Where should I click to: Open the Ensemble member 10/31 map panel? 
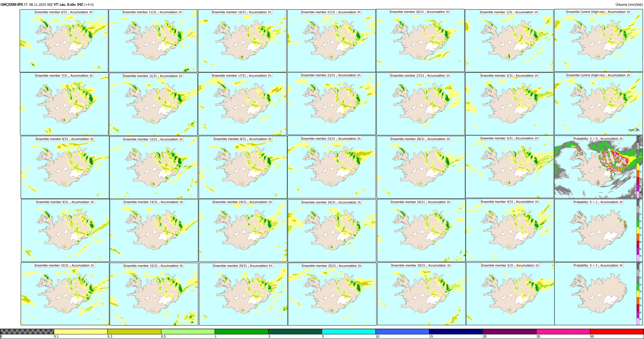pos(65,294)
